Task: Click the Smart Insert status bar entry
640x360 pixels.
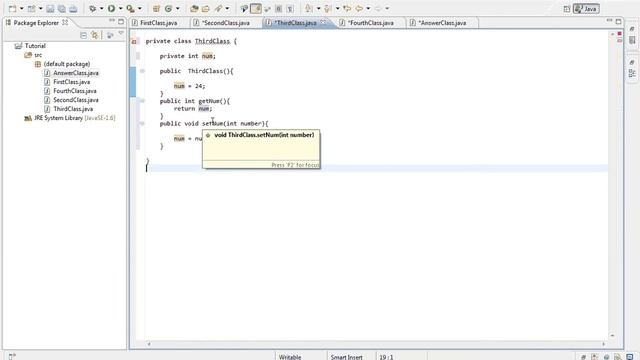Action: 346,357
